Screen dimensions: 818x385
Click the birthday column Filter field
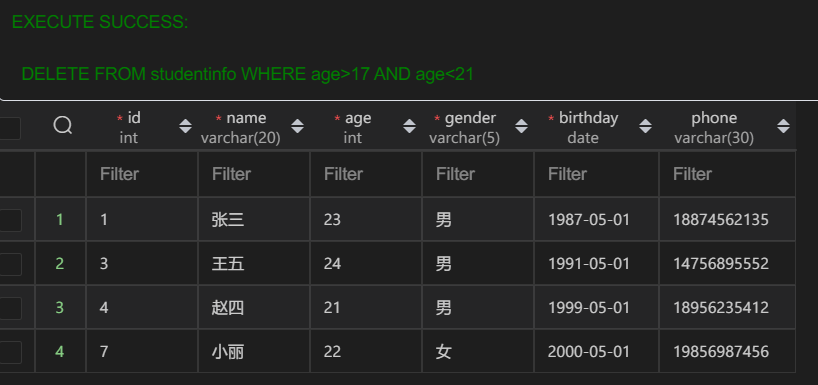pos(596,174)
